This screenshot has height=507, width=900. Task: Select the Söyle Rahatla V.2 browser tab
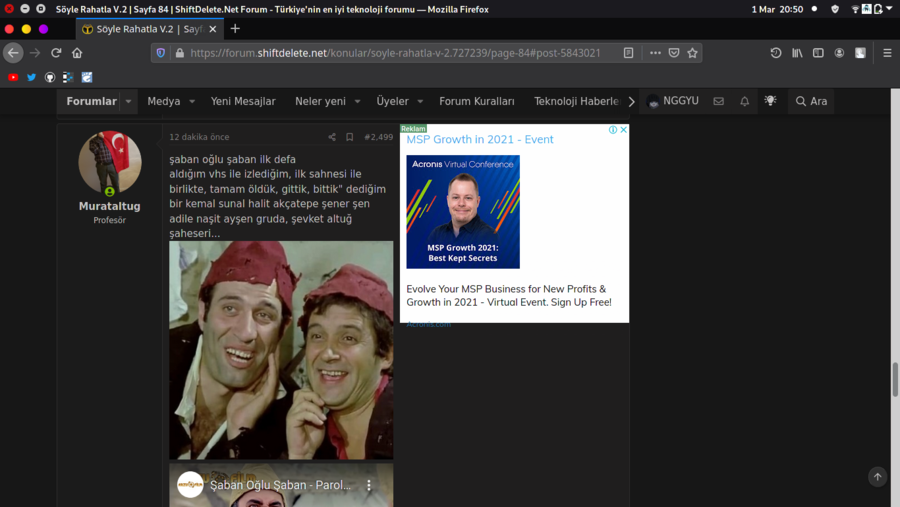[x=150, y=29]
